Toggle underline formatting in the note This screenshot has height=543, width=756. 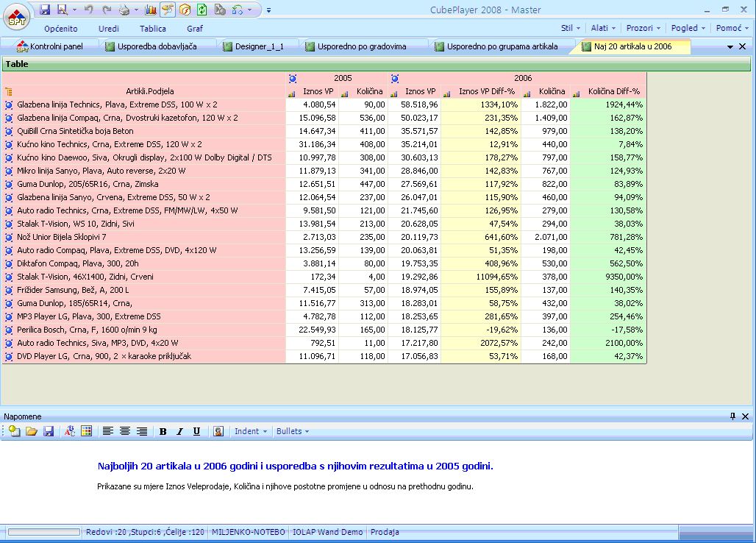(x=196, y=432)
